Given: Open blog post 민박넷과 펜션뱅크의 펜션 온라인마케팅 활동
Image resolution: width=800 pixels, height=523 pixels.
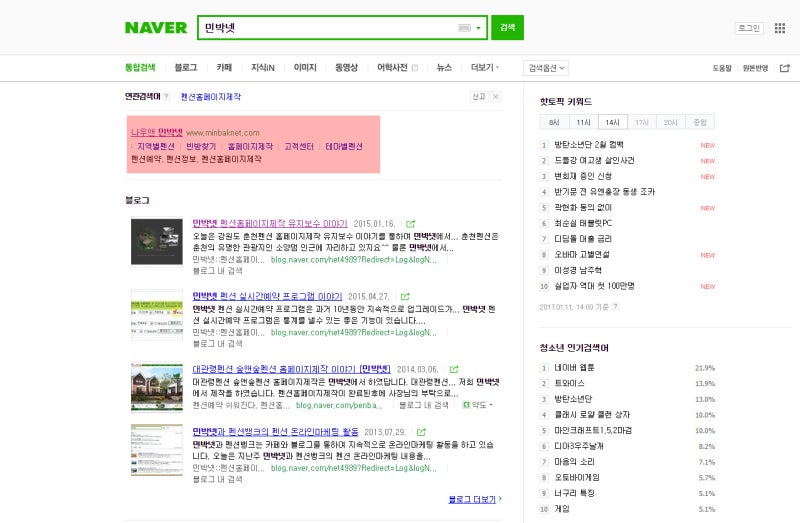Looking at the screenshot, I should tap(276, 432).
